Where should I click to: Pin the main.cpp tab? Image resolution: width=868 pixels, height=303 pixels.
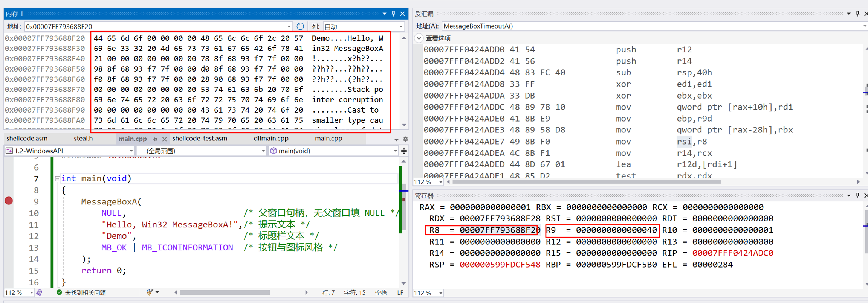click(155, 139)
